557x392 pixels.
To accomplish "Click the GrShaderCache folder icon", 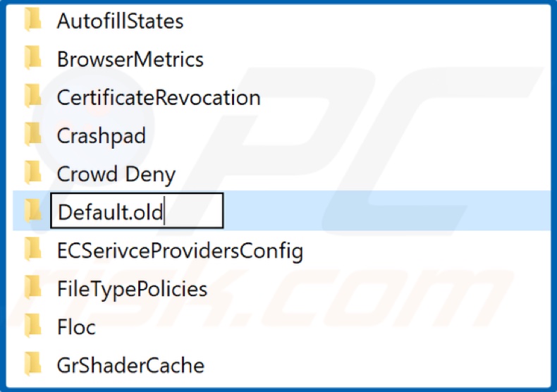I will [x=33, y=365].
